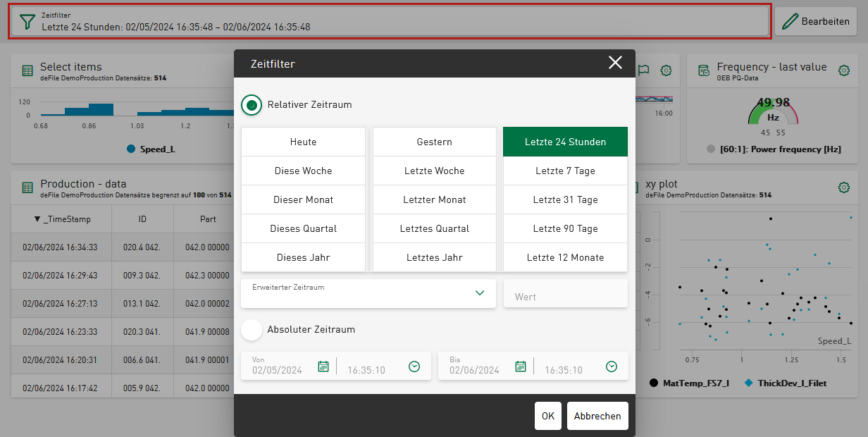Expand the Erweiterter Zeitraum dropdown
The height and width of the screenshot is (437, 868).
click(x=479, y=293)
